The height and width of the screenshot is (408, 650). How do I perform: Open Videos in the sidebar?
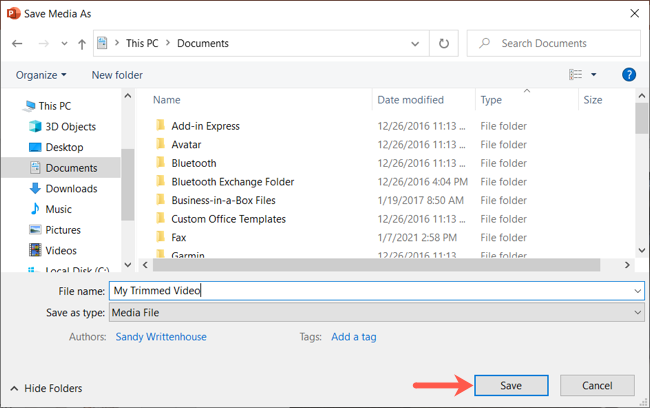53,250
